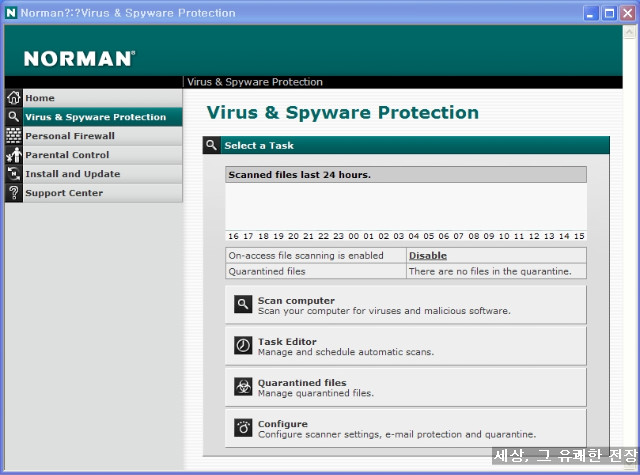This screenshot has height=475, width=640.
Task: Open Quarantined files manager button
Action: 406,387
